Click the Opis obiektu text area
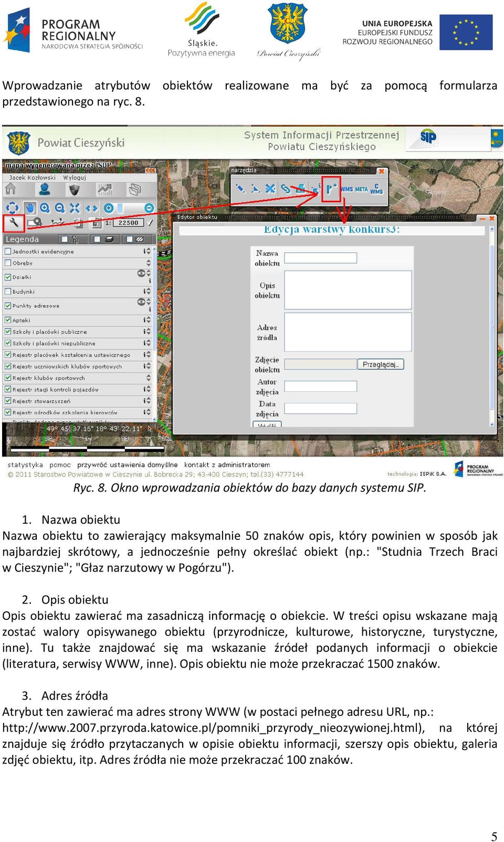 pos(348,289)
